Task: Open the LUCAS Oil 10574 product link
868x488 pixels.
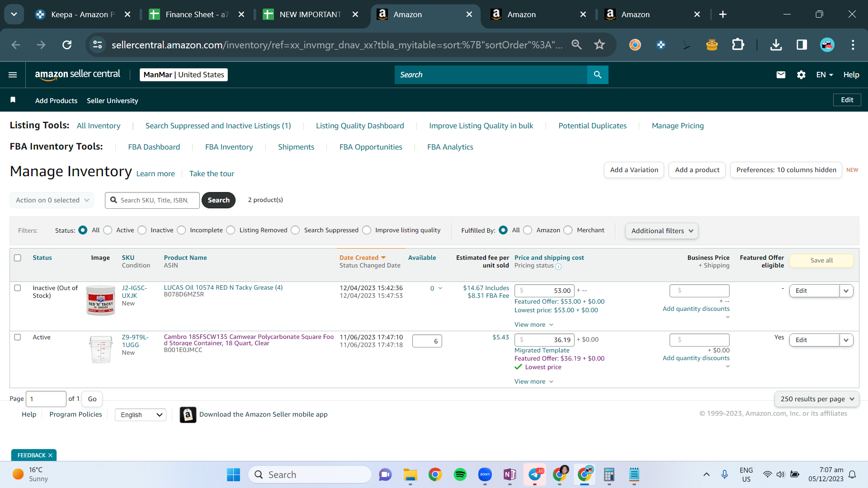Action: pyautogui.click(x=223, y=287)
